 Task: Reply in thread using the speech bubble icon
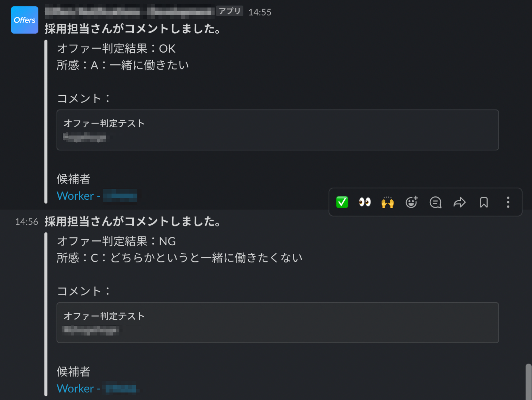click(436, 202)
